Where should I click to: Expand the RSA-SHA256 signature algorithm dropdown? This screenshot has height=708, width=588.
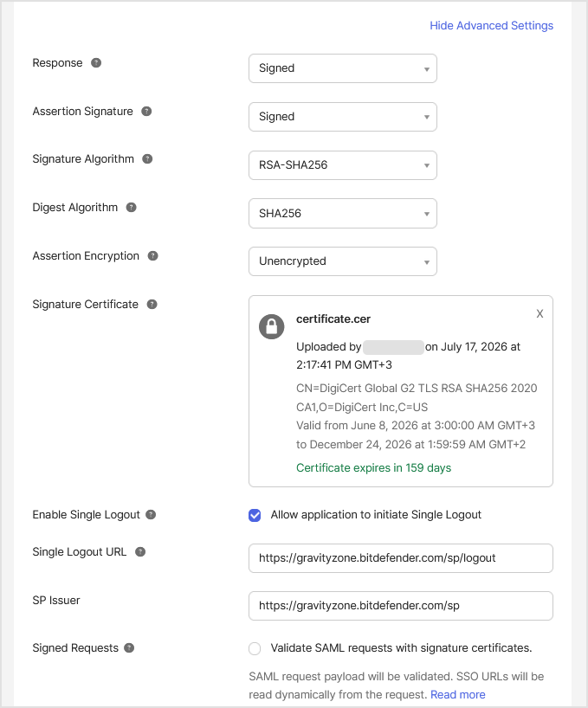(343, 165)
